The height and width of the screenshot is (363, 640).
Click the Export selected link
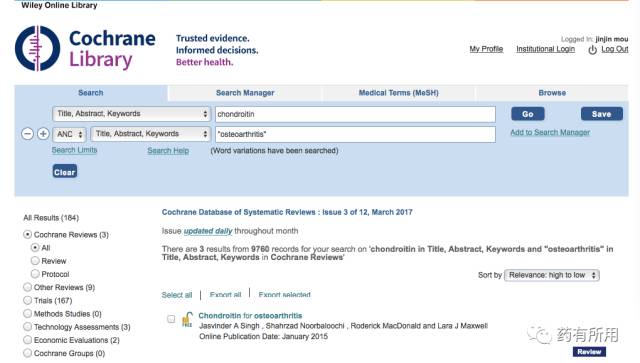[284, 295]
